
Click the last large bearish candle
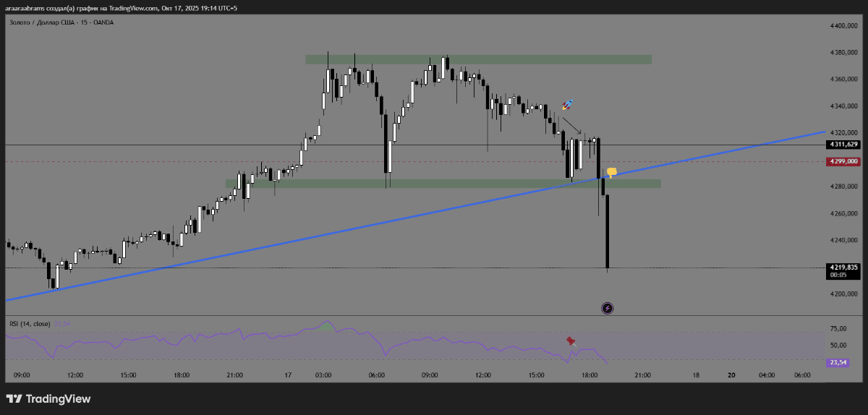click(x=608, y=231)
